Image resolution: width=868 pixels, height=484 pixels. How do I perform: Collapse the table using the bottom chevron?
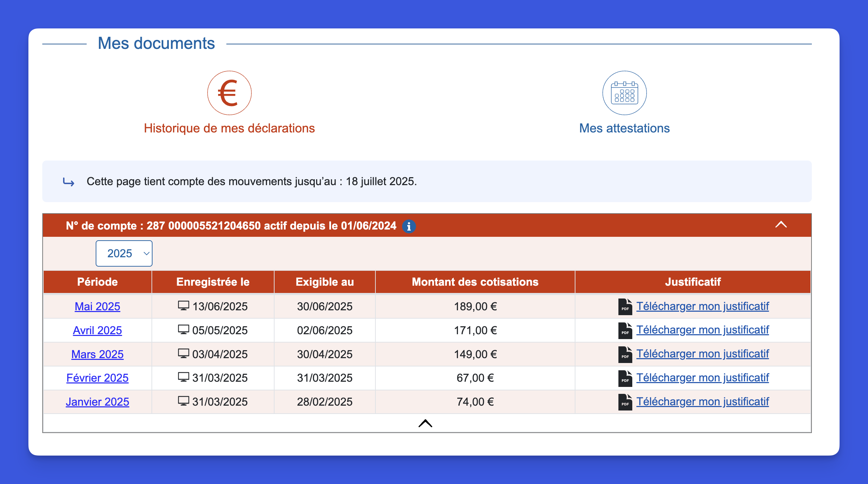[425, 423]
